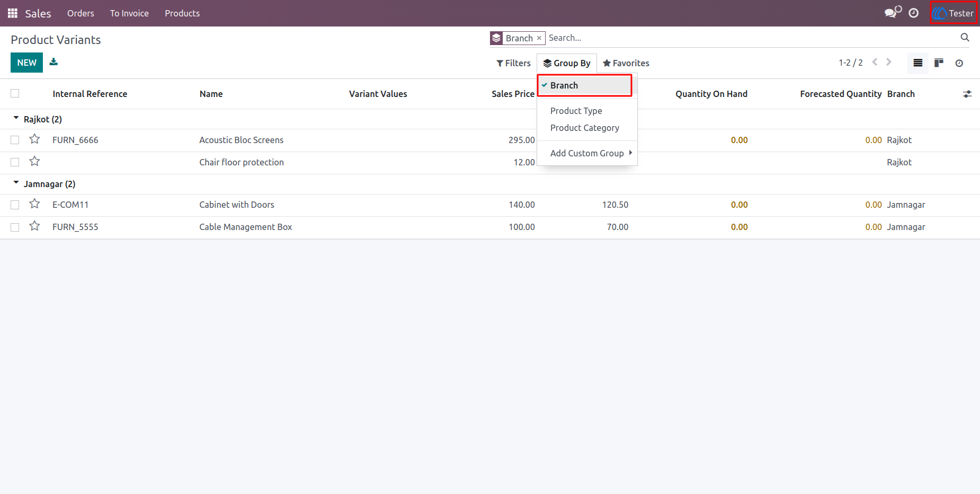
Task: Open the Favorites dropdown
Action: (x=626, y=63)
